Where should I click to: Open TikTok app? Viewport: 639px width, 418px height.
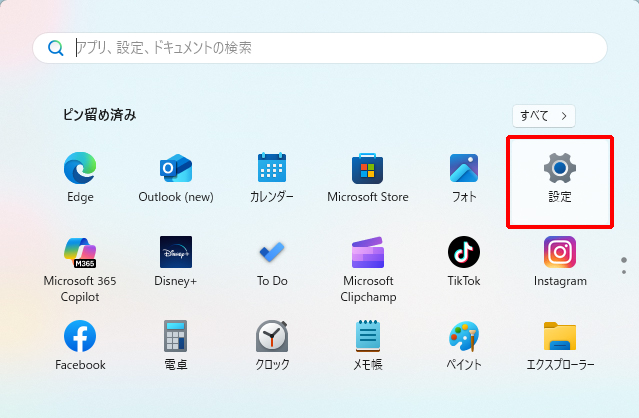click(464, 254)
